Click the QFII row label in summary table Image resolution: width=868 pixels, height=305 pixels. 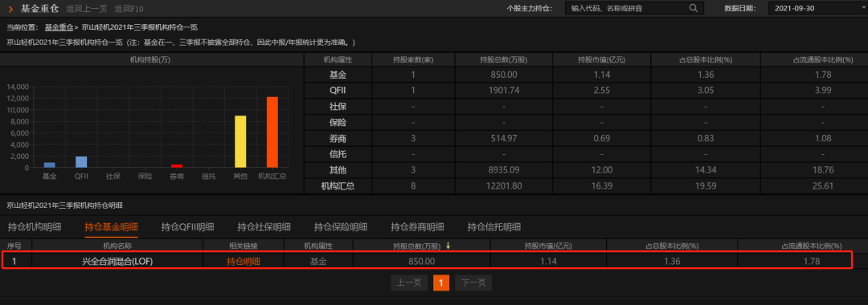click(338, 91)
